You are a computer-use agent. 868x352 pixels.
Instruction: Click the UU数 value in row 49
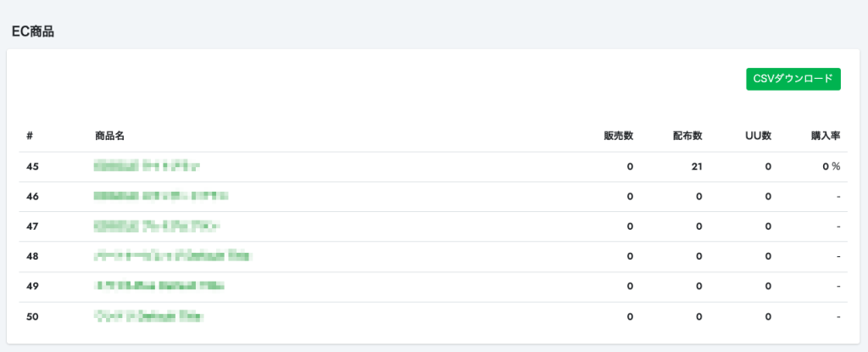[768, 286]
